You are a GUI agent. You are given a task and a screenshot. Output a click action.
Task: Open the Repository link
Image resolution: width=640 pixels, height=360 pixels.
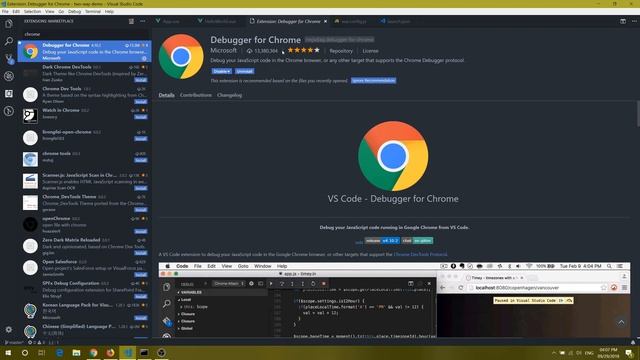[x=341, y=51]
